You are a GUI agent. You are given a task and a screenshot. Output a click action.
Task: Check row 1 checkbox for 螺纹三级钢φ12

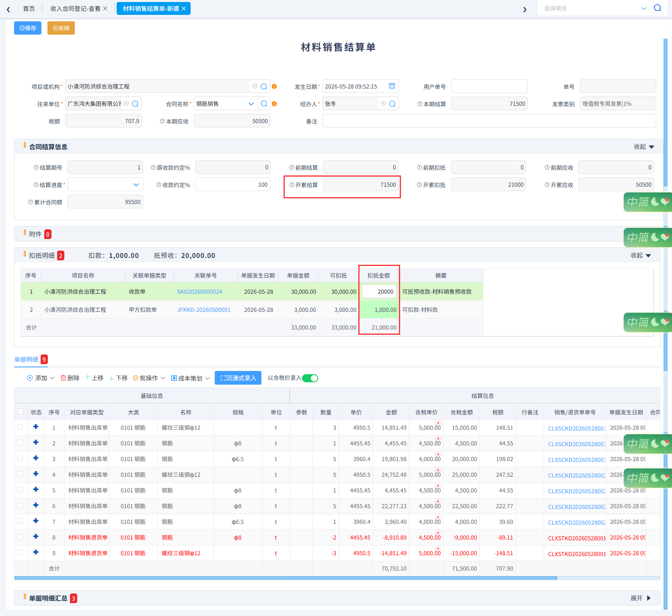[20, 427]
